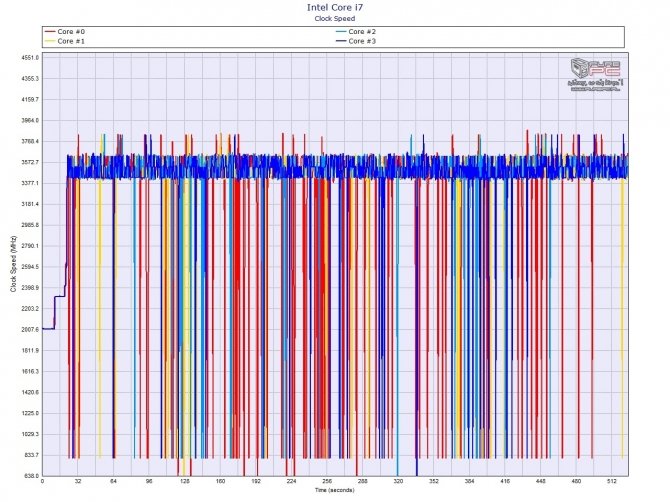Click the 833.7 y-axis value
The width and height of the screenshot is (670, 502).
(31, 455)
